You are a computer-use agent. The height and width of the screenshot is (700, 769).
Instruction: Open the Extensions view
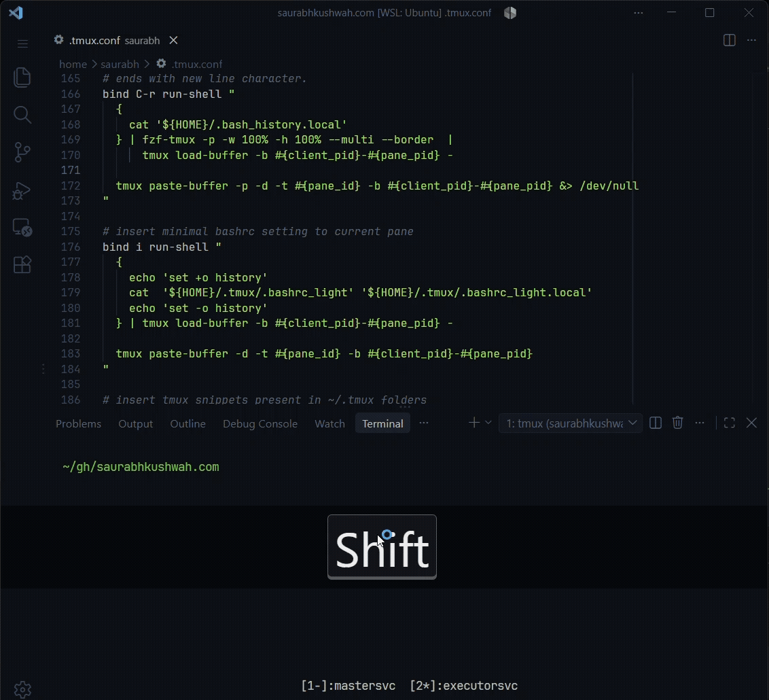point(22,265)
